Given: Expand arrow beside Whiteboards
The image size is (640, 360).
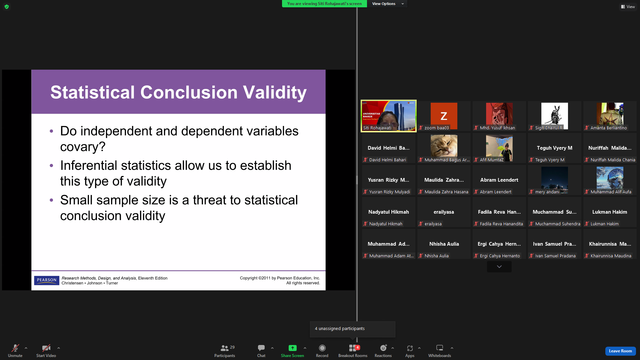Looking at the screenshot, I should (x=452, y=348).
